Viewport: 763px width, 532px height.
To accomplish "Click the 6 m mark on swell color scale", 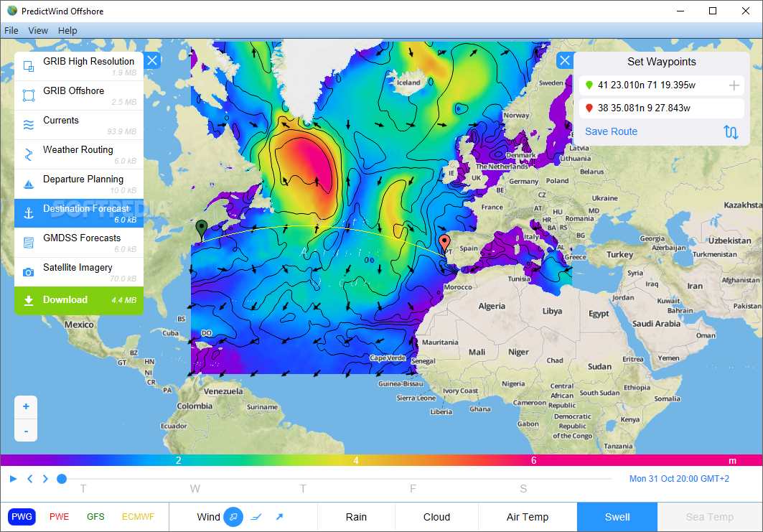I will tap(533, 460).
